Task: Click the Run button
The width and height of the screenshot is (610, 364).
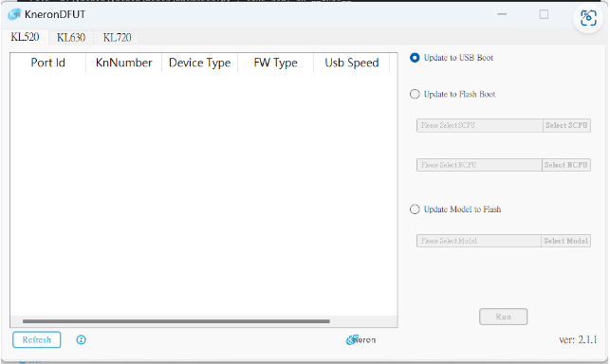Action: click(503, 317)
